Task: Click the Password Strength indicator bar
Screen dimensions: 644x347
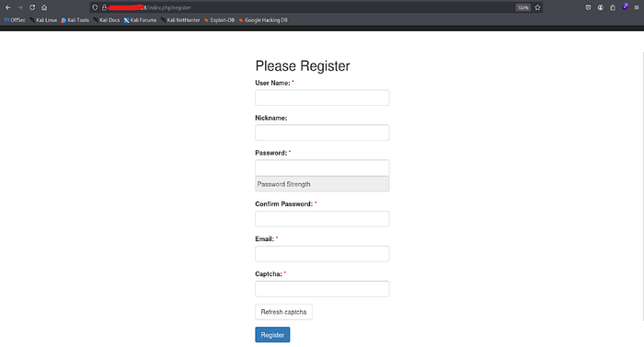Action: point(322,184)
